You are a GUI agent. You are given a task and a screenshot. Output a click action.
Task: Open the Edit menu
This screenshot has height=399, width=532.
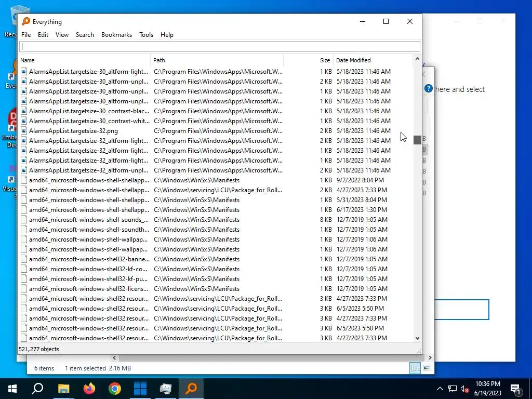point(43,35)
